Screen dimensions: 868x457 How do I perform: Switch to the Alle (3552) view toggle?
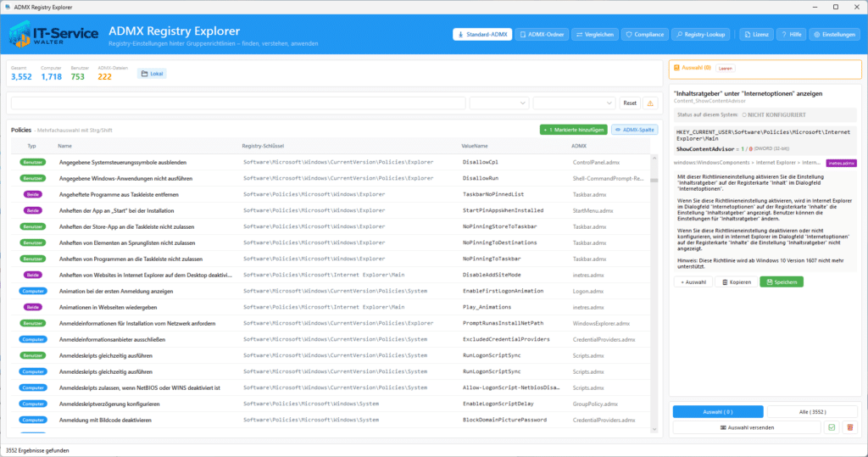click(x=812, y=411)
